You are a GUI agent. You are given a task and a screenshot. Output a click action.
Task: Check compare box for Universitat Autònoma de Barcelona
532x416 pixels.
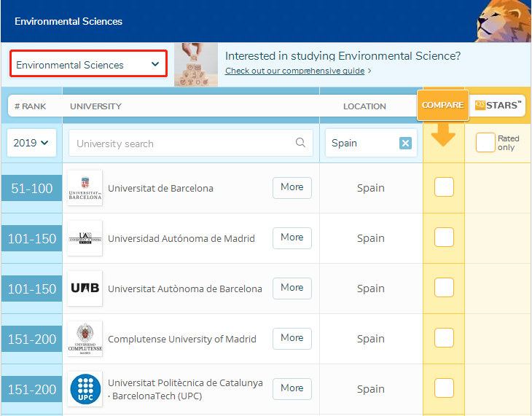coord(444,287)
